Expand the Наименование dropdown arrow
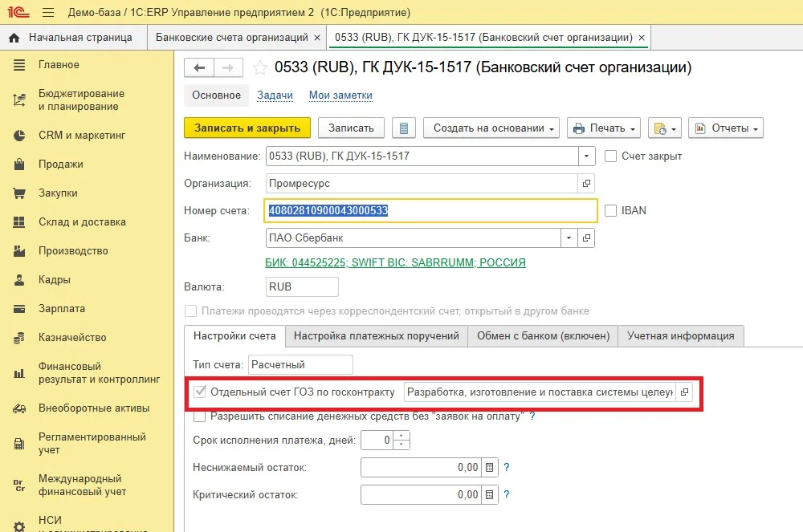 pyautogui.click(x=586, y=156)
